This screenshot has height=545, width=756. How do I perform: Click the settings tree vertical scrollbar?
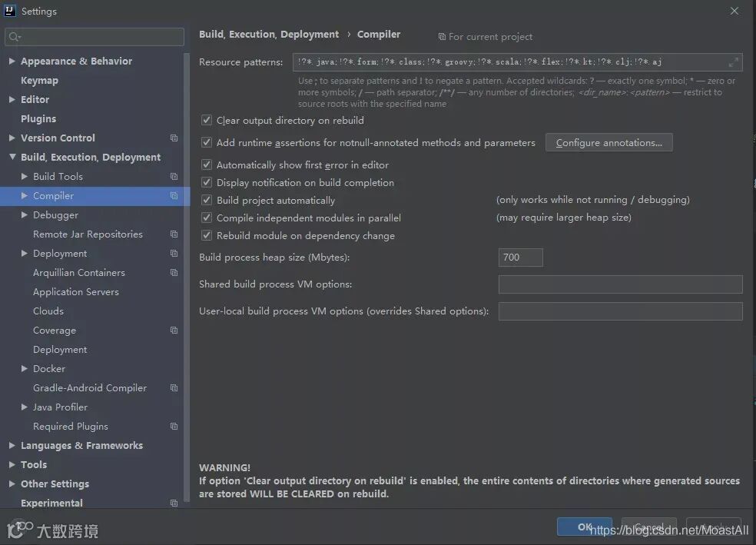click(x=187, y=277)
